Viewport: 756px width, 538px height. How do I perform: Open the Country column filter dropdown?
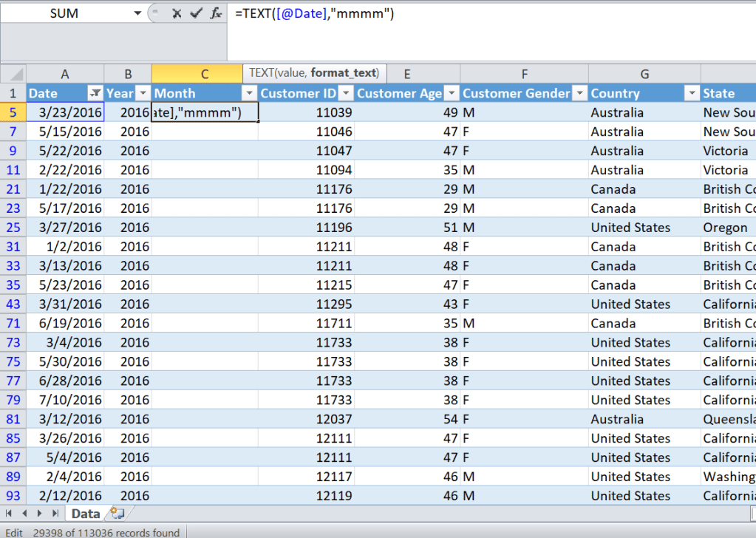[x=692, y=93]
